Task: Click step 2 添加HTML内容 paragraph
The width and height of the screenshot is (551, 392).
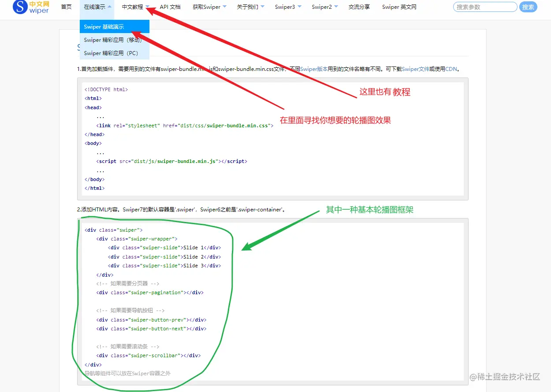Action: 182,210
